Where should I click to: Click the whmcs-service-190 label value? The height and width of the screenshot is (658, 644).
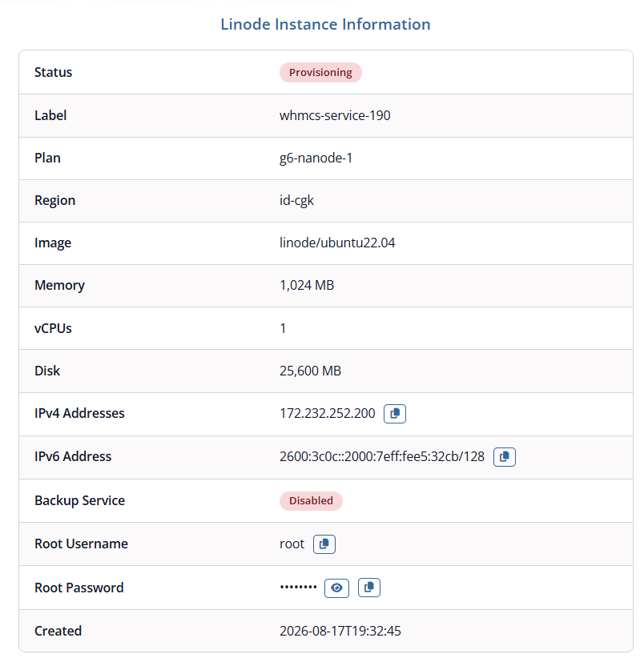[x=335, y=115]
